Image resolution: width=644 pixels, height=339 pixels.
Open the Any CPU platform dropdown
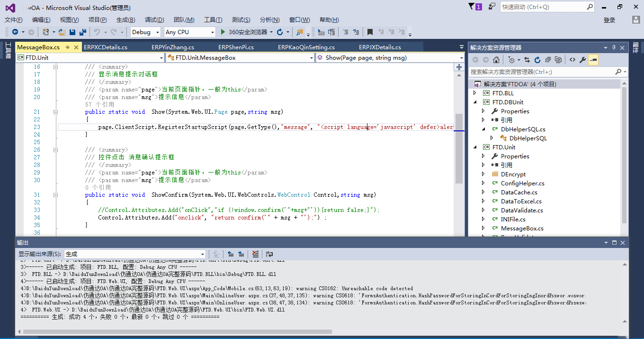point(189,32)
